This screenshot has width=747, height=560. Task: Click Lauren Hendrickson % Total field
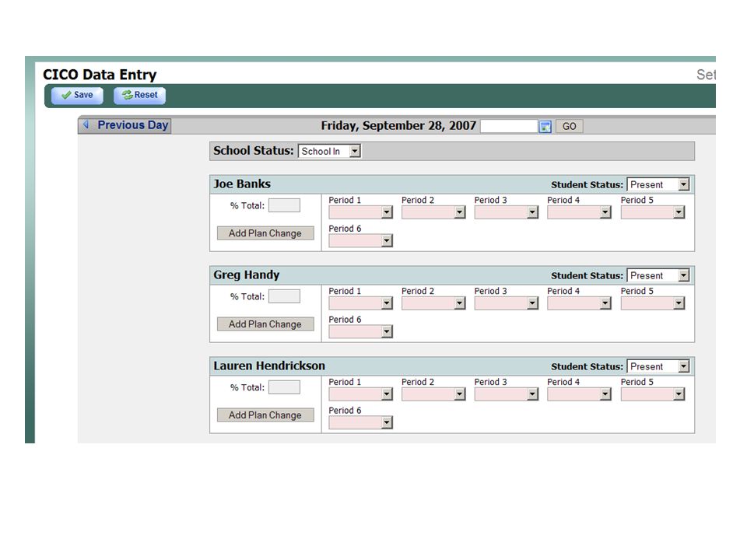click(x=285, y=387)
